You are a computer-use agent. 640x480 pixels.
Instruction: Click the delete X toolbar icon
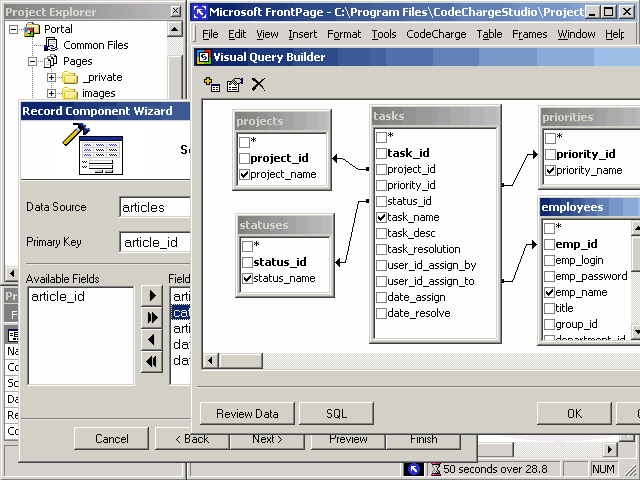click(258, 84)
